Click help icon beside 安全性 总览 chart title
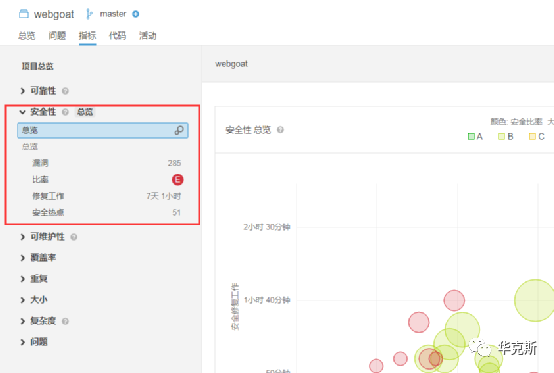This screenshot has height=373, width=554. (x=280, y=130)
